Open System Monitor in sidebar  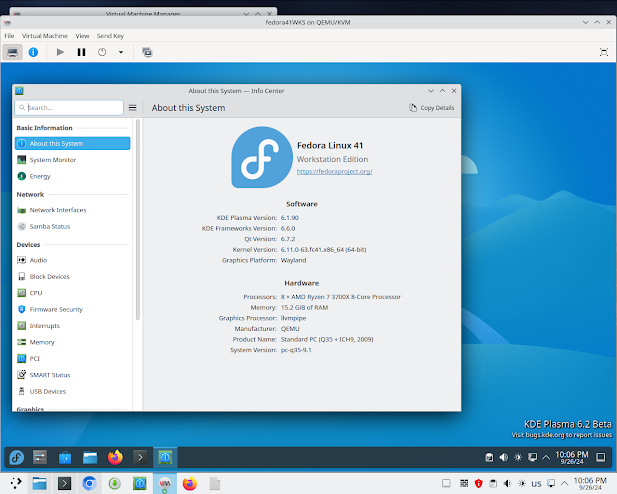point(72,160)
